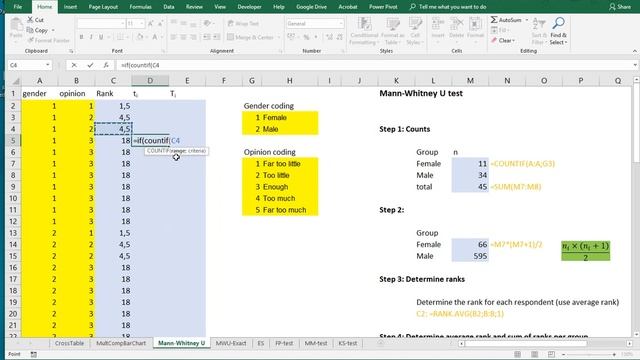Click the Cell Styles icon

(x=415, y=24)
